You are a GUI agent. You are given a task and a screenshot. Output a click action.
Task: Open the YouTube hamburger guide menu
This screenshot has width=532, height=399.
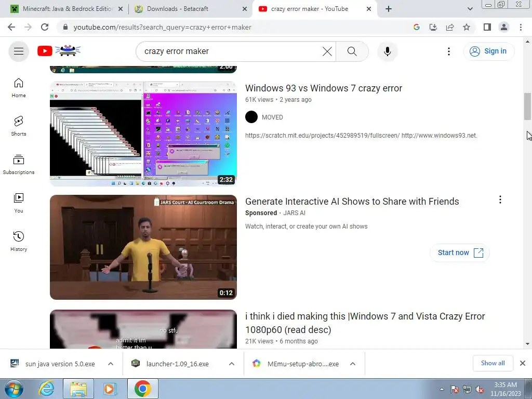[19, 51]
